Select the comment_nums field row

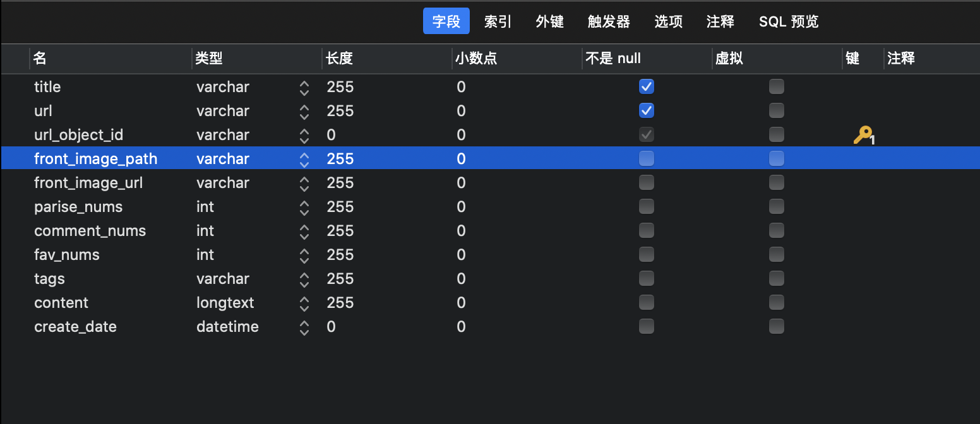[490, 231]
